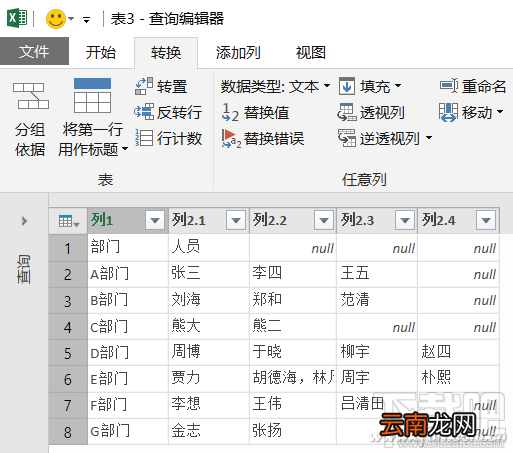Viewport: 513px width, 453px height.
Task: Switch to the 视图 tab
Action: click(311, 52)
